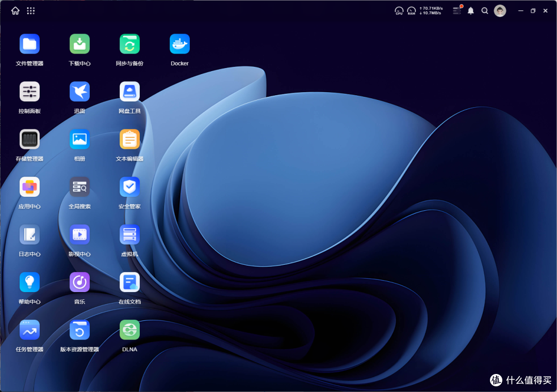Viewport: 557px width, 392px height.
Task: Open the 帮助中心 help center
Action: [x=29, y=282]
